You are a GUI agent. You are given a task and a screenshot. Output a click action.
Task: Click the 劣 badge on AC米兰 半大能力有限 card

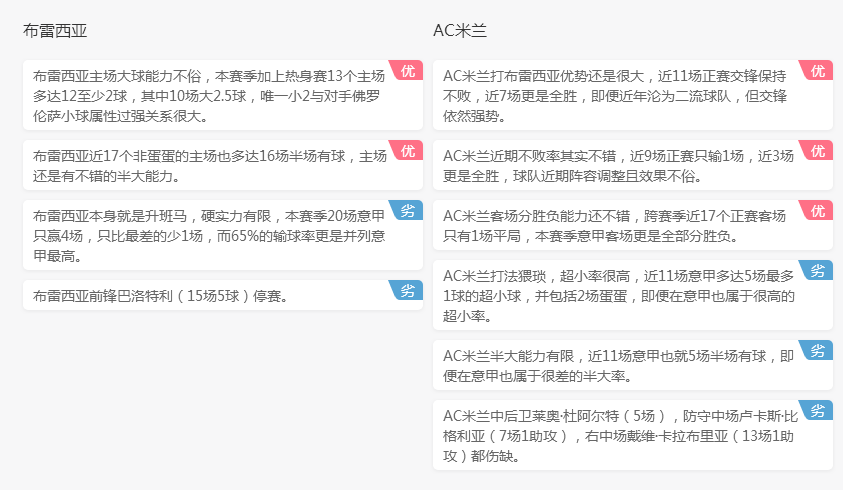click(817, 351)
